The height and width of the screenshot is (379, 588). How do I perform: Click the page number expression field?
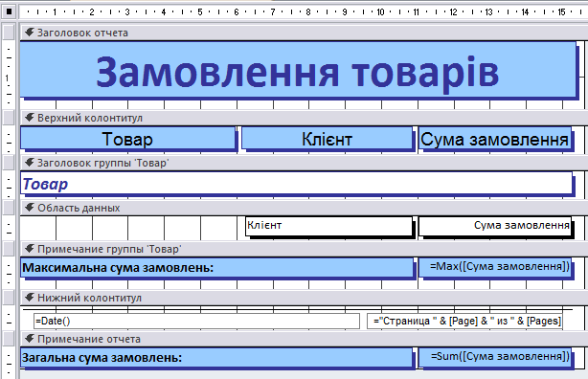tap(464, 321)
